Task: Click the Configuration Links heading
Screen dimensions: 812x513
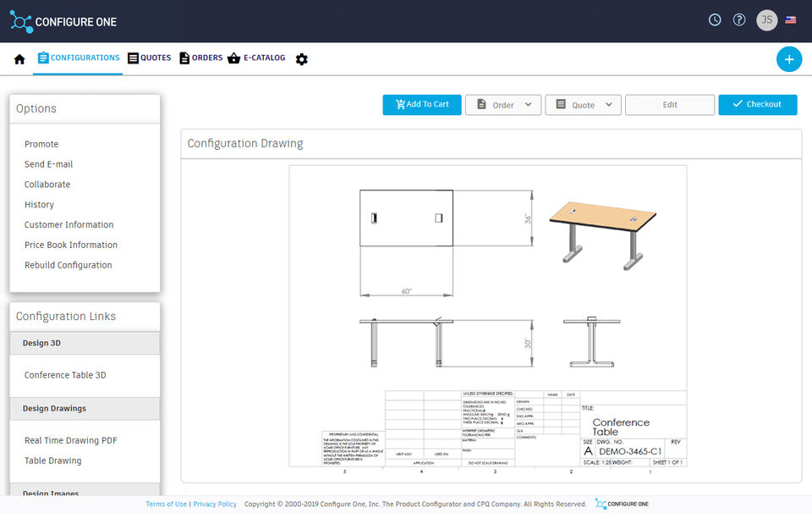Action: pos(66,316)
